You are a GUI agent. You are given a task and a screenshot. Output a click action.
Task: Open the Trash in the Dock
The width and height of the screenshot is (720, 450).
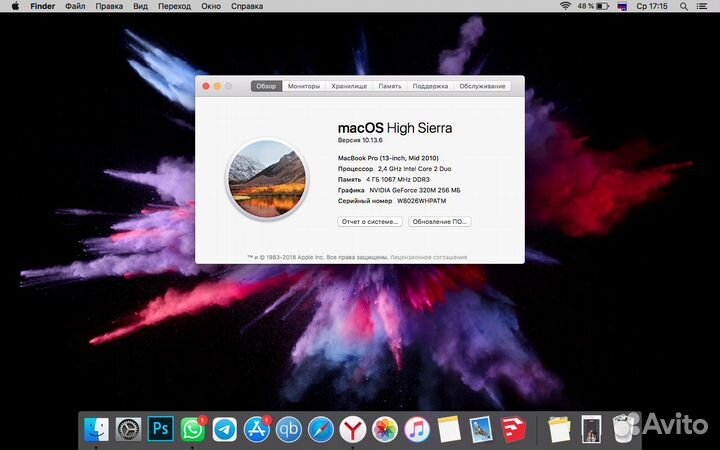[x=623, y=429]
